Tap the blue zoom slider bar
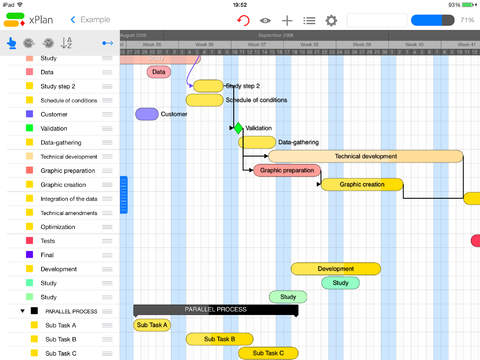 (x=433, y=20)
